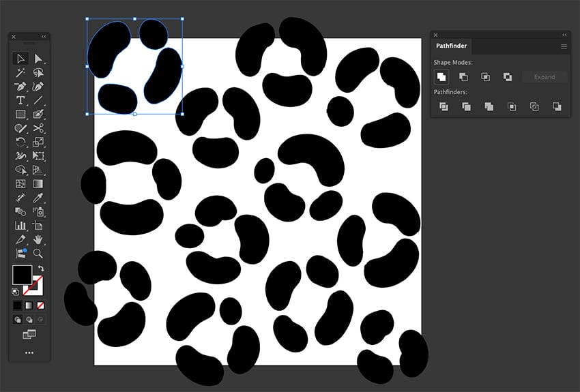580x392 pixels.
Task: Select the Rotate tool
Action: click(x=20, y=142)
